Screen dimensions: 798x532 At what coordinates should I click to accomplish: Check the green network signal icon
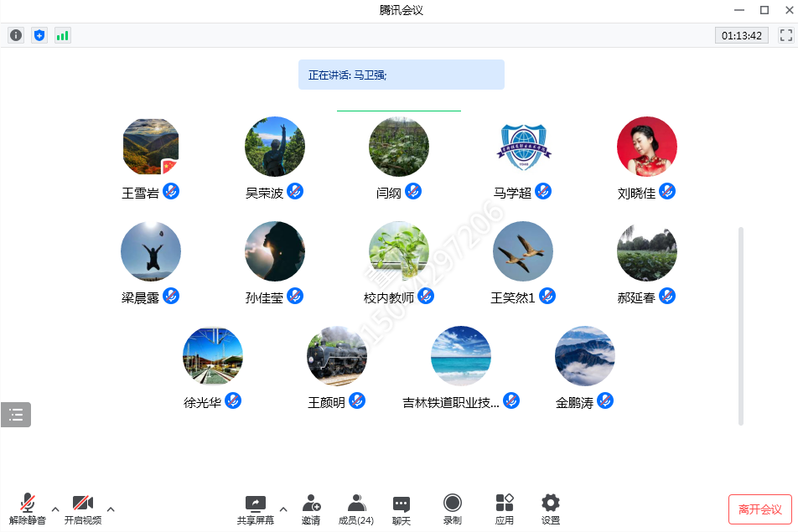coord(63,35)
